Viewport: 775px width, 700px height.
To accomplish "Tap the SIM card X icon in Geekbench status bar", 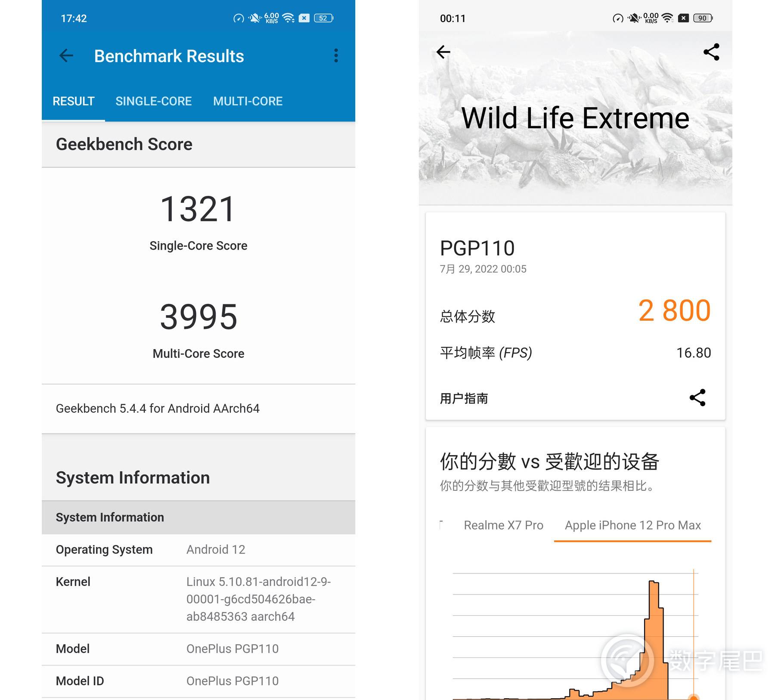I will point(304,18).
